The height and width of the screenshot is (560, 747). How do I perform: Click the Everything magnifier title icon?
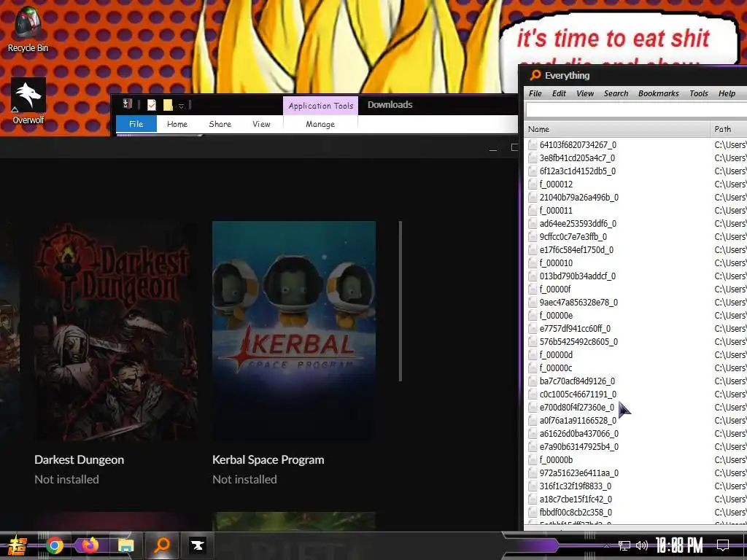click(x=535, y=75)
